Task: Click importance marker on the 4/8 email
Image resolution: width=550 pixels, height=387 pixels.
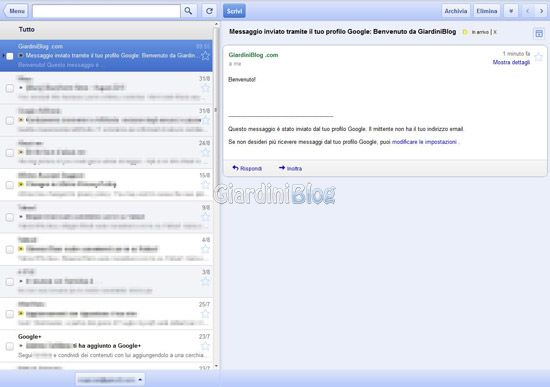Action: [21, 249]
